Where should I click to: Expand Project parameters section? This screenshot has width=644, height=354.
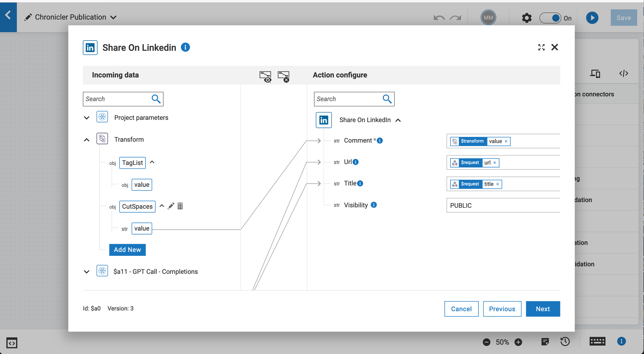tap(87, 118)
